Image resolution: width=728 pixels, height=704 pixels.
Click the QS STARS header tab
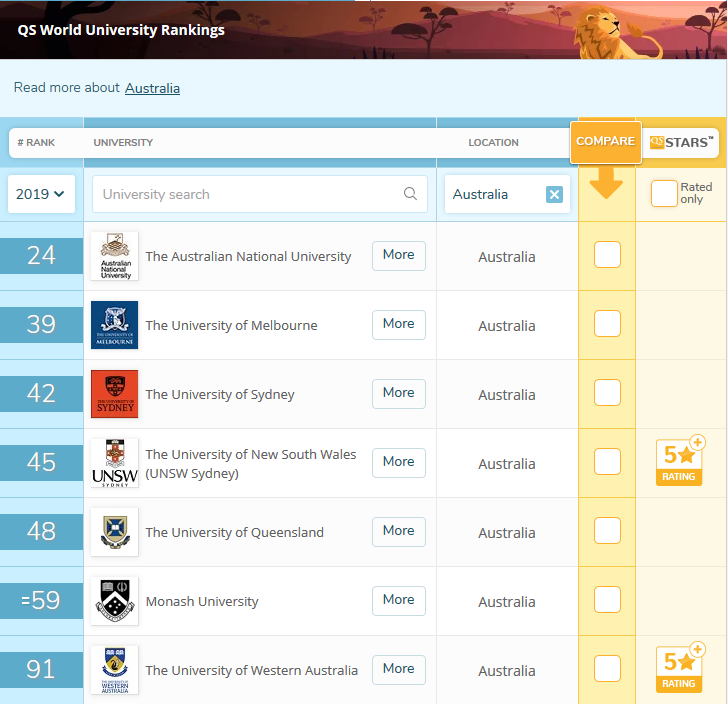[x=681, y=143]
